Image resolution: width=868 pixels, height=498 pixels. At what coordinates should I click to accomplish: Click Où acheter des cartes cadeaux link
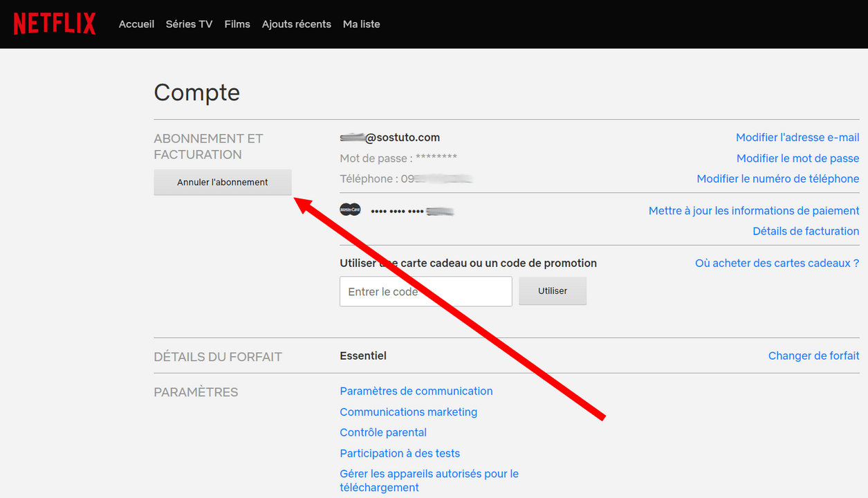click(777, 264)
